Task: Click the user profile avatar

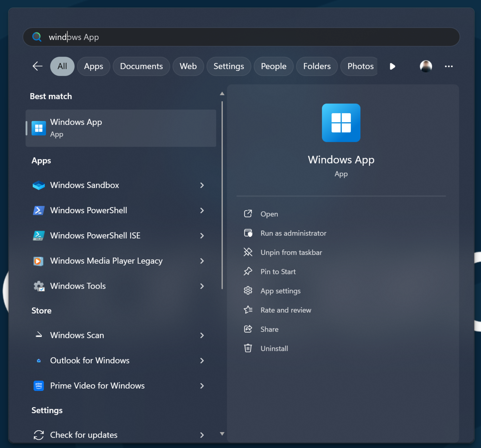Action: click(426, 66)
